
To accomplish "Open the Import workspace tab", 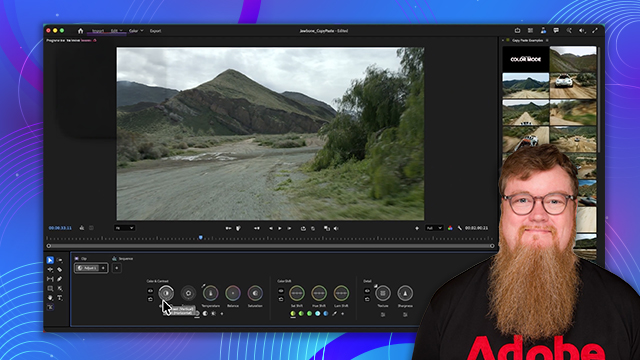I will pyautogui.click(x=98, y=31).
